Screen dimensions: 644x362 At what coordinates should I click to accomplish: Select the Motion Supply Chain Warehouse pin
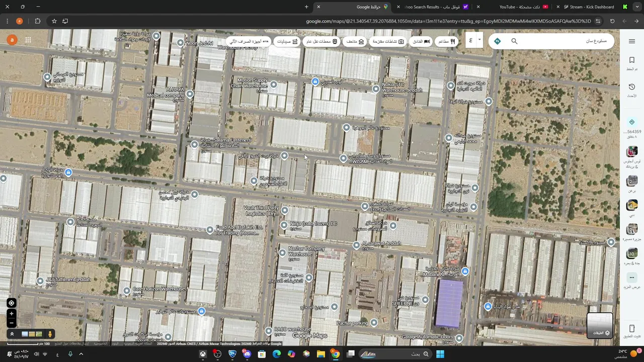[274, 84]
